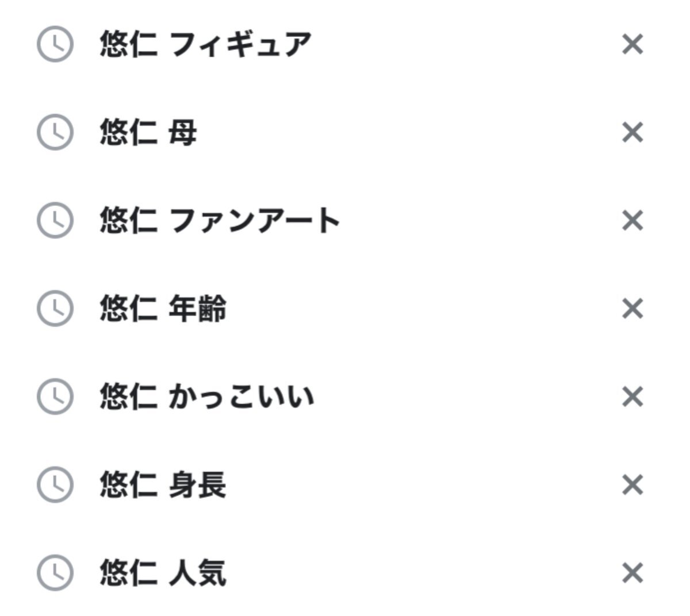Select the 悠仁 ファンアート suggestion

click(x=220, y=221)
